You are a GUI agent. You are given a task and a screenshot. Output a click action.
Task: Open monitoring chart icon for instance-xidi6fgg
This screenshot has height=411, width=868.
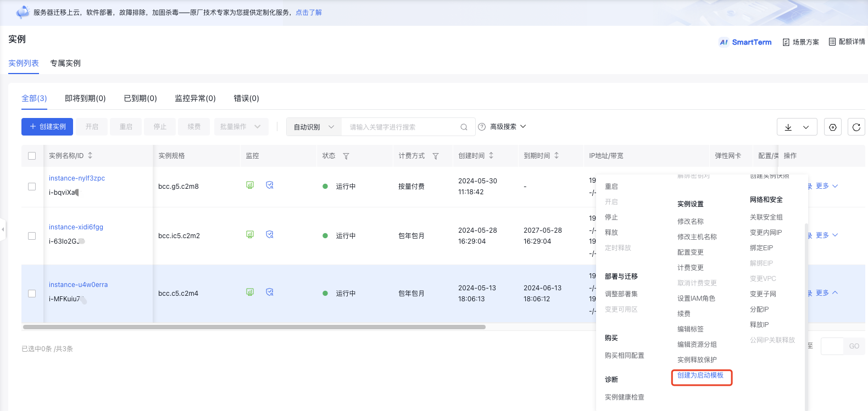click(x=250, y=234)
